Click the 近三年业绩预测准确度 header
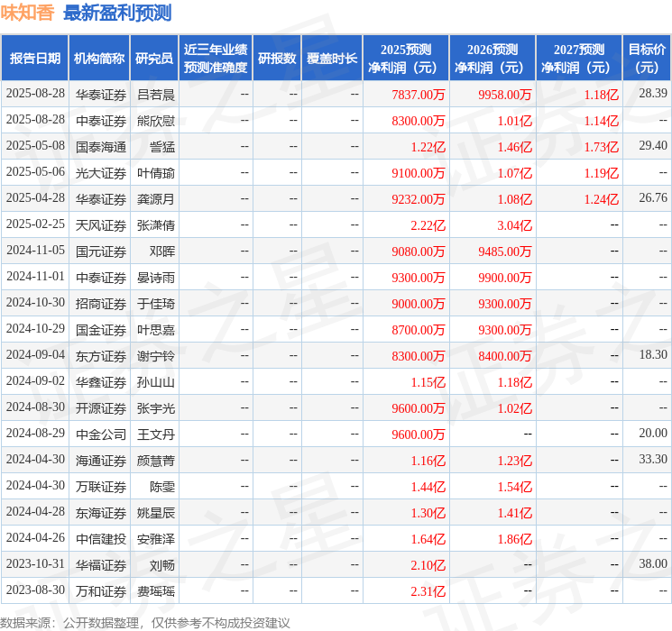 [x=216, y=59]
